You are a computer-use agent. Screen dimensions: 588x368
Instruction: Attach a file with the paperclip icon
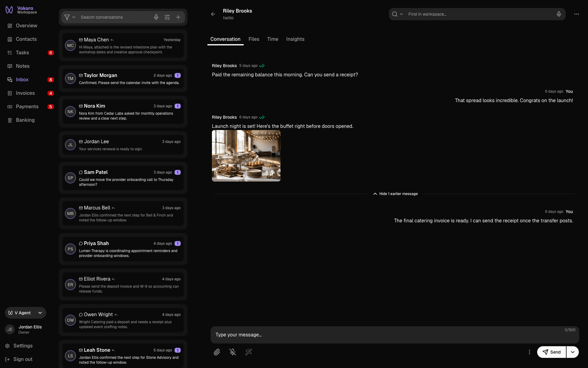pos(217,352)
